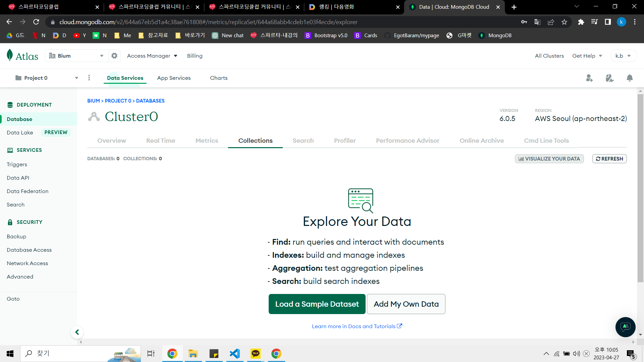The width and height of the screenshot is (644, 362).
Task: Select the Overview cluster tab
Action: [112, 140]
